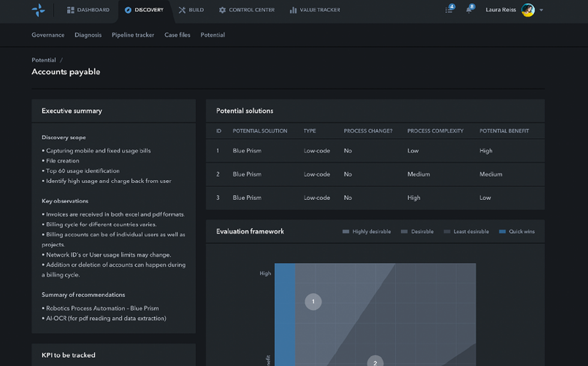Viewport: 588px width, 366px height.
Task: Click the Laura Reiss user name
Action: (500, 10)
